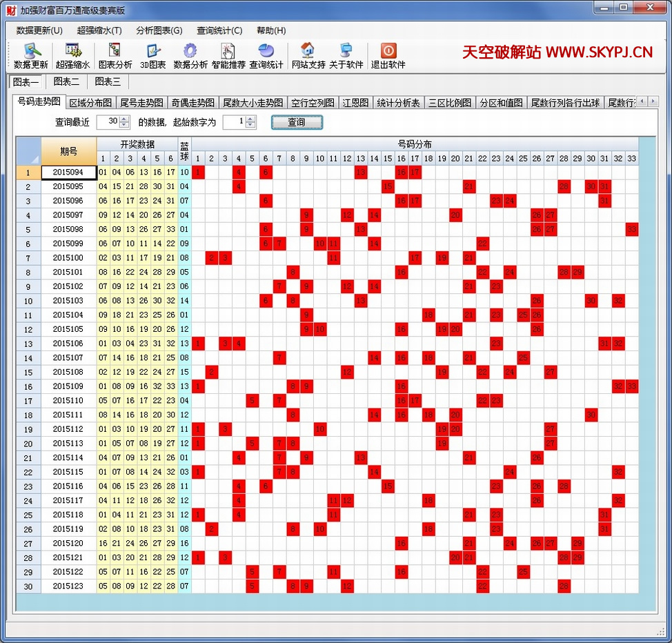Increase the 查询最近 period count spinner
This screenshot has width=672, height=643.
pos(124,119)
